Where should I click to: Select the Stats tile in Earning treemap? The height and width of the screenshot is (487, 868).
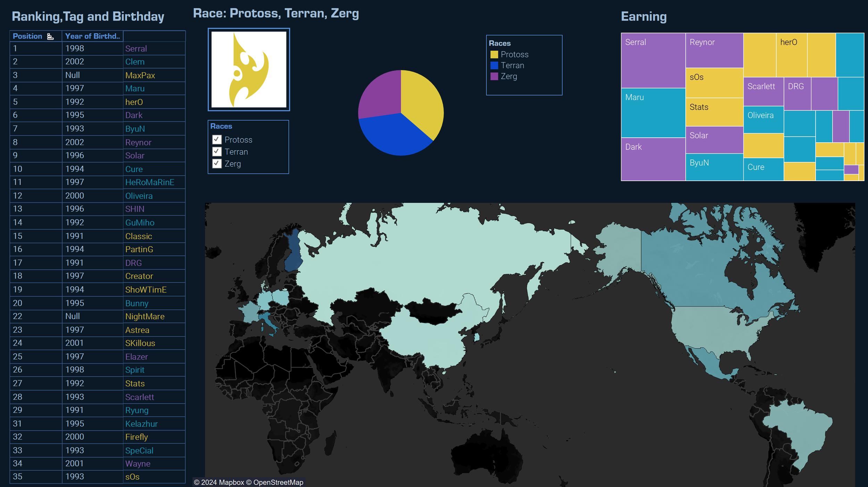pyautogui.click(x=714, y=112)
